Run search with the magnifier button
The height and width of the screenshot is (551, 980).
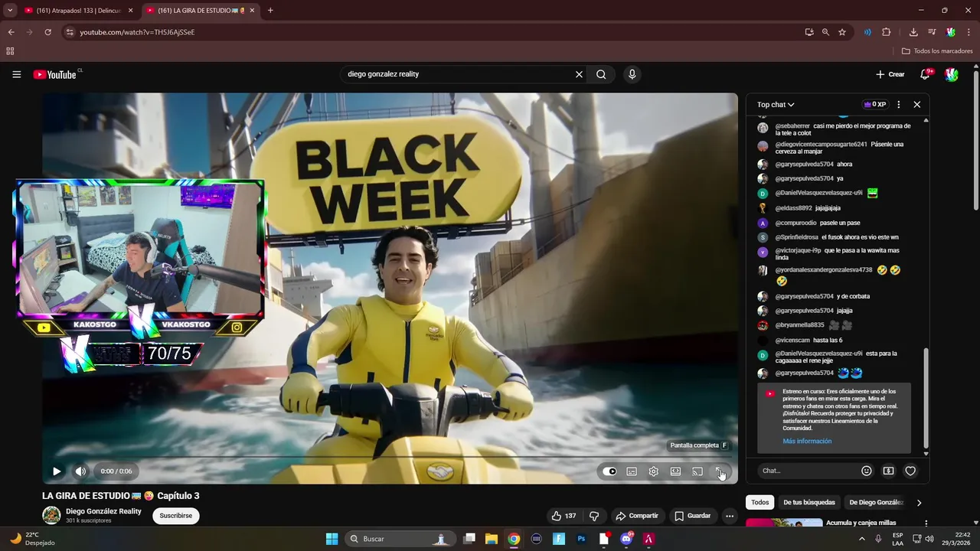[x=601, y=74]
